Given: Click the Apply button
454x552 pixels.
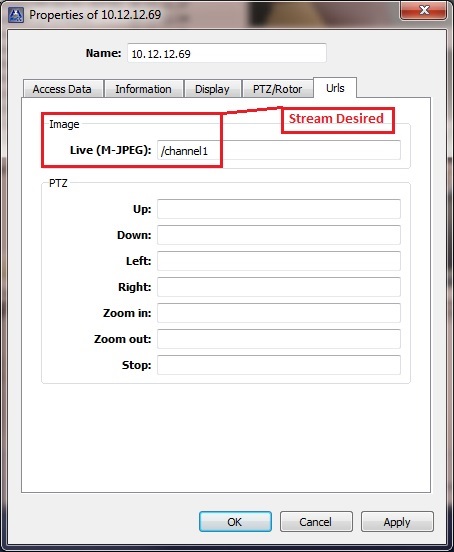Looking at the screenshot, I should [397, 521].
